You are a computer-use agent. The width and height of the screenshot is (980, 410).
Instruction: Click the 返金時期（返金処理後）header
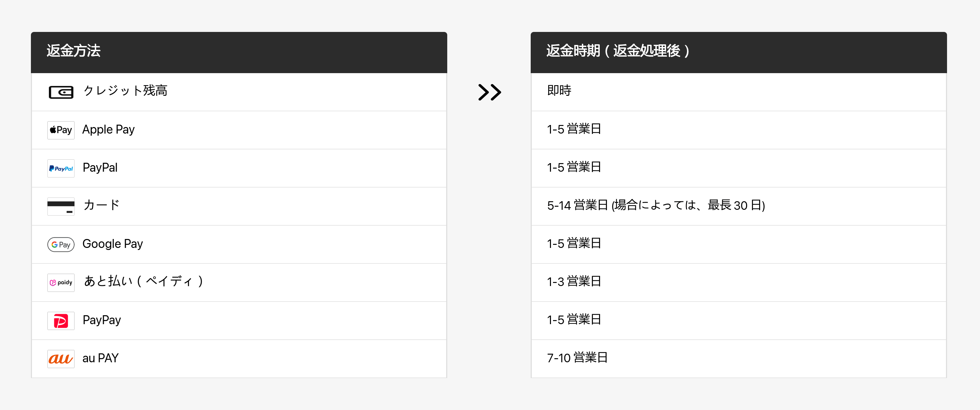coord(618,50)
